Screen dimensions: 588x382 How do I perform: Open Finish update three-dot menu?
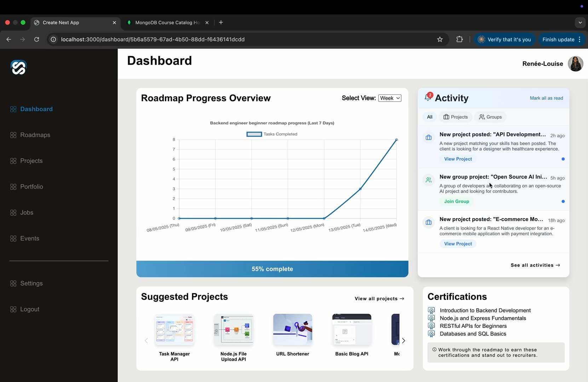coord(580,39)
